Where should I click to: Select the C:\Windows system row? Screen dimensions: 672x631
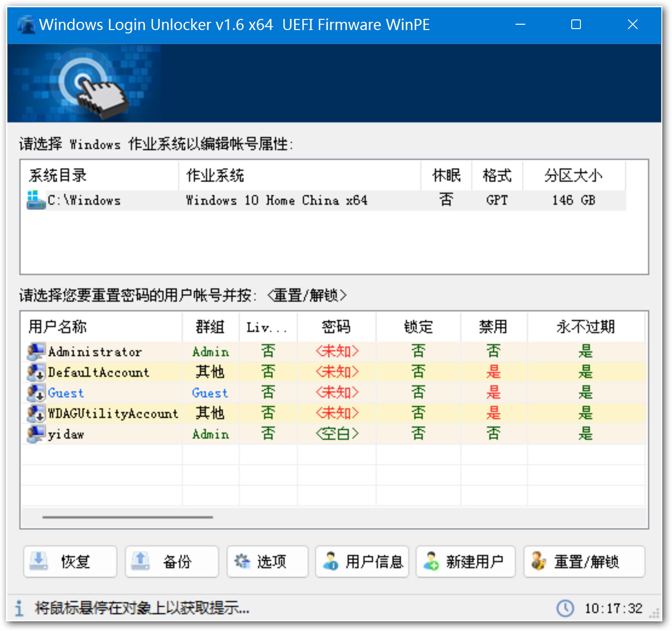pyautogui.click(x=324, y=200)
